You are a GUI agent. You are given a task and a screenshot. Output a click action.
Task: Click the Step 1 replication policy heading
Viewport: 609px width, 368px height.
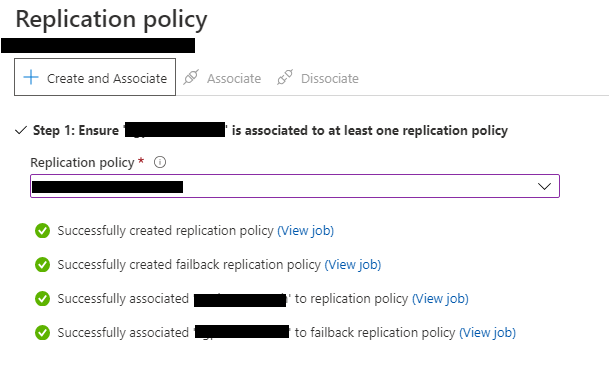click(270, 131)
